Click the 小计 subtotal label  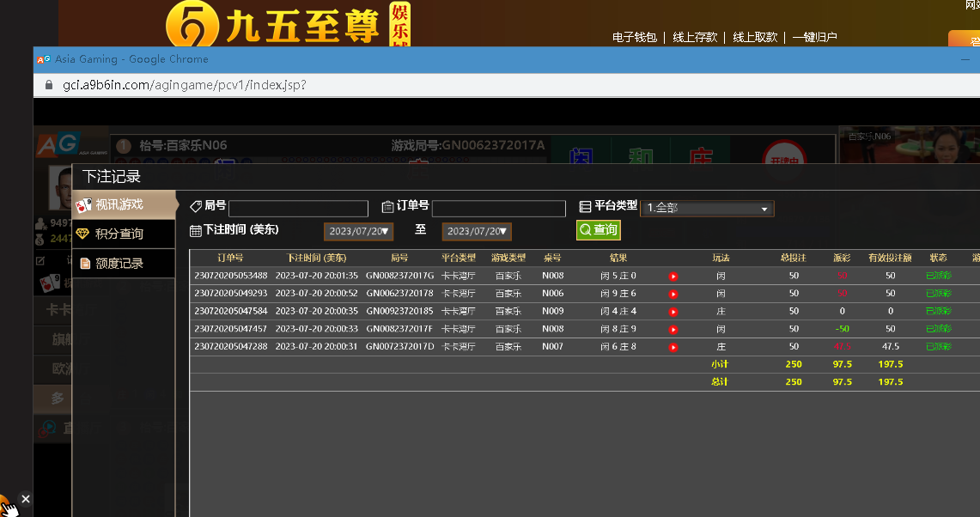pos(720,364)
